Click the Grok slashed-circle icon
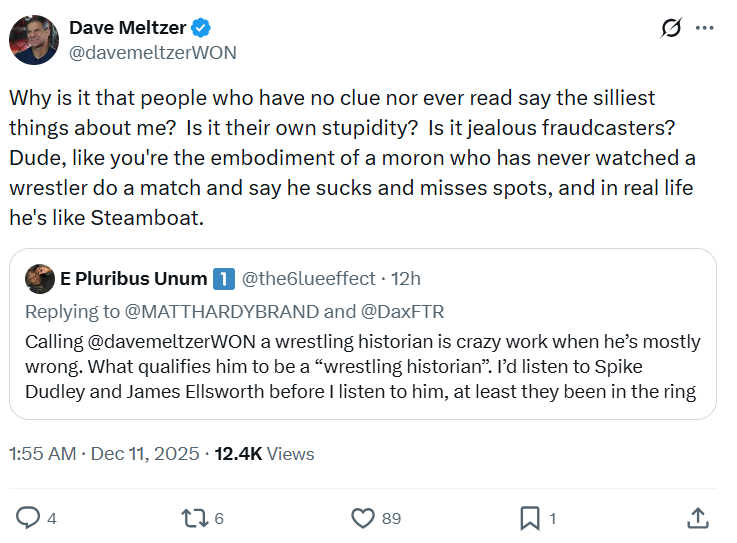 tap(672, 28)
